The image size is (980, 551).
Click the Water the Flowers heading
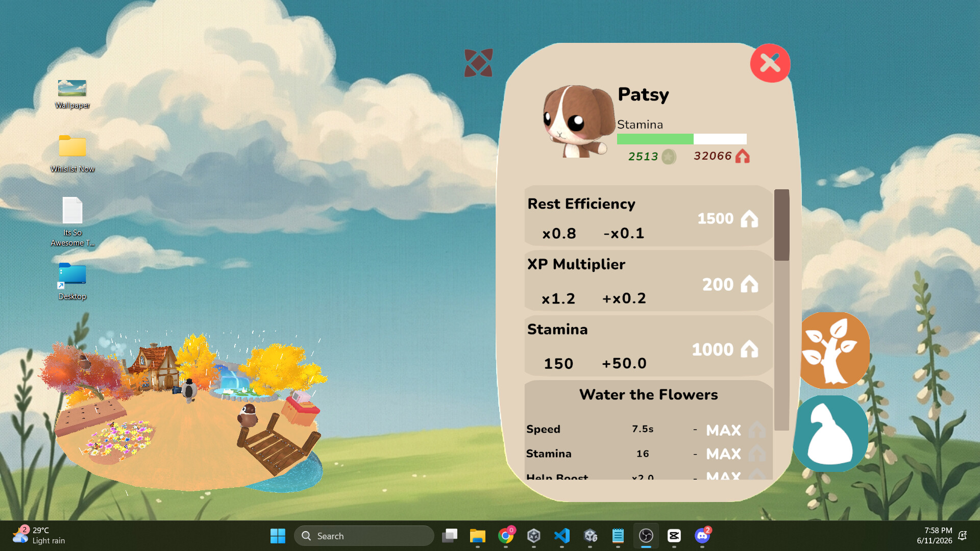pyautogui.click(x=648, y=394)
